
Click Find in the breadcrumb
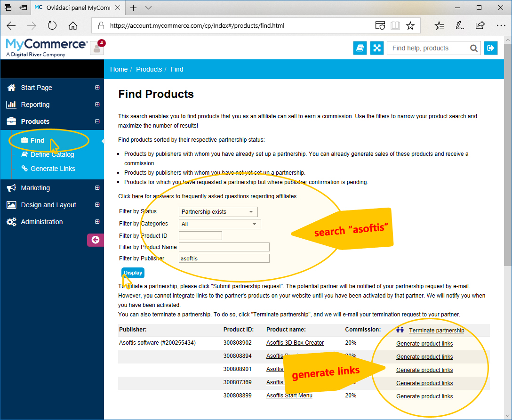point(176,69)
